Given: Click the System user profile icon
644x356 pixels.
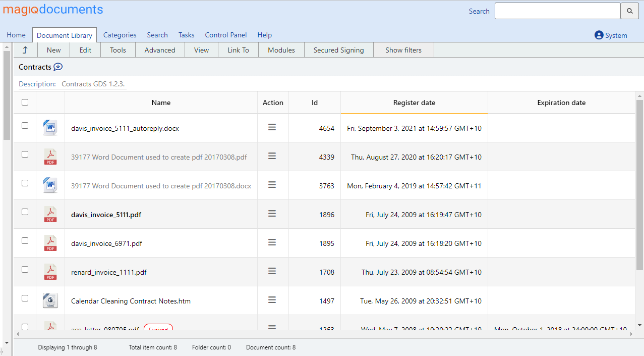Looking at the screenshot, I should click(x=599, y=35).
